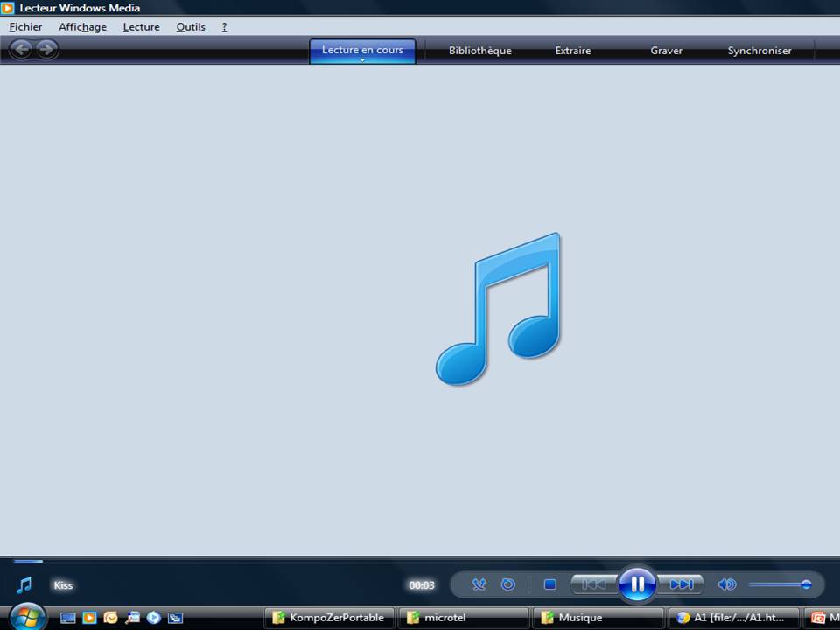The height and width of the screenshot is (630, 840).
Task: Switch to the Extraire tab
Action: tap(572, 51)
